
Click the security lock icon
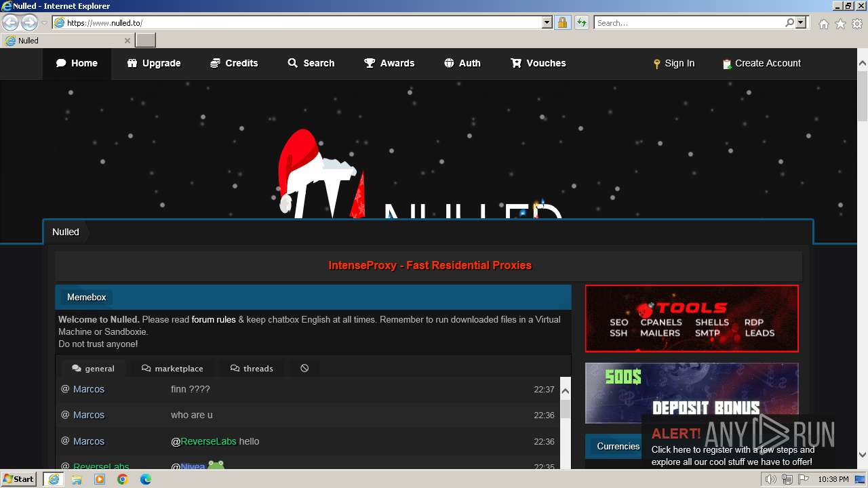click(562, 22)
